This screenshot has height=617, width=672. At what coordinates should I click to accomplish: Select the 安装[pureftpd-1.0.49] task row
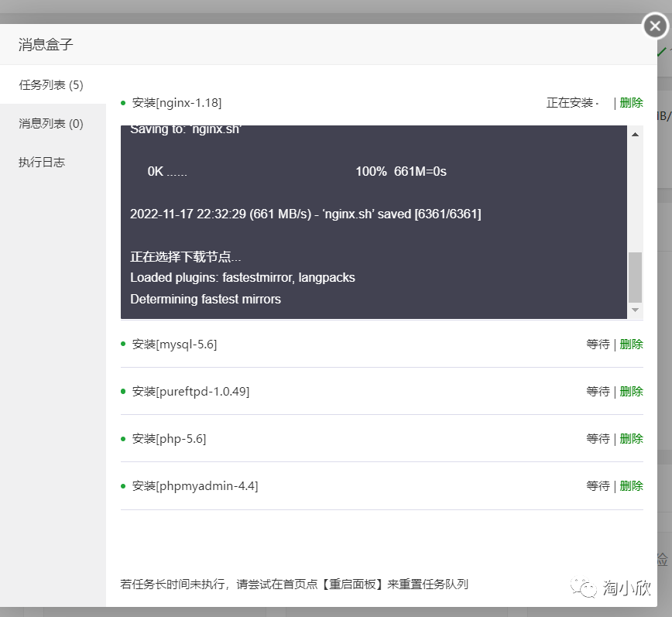tap(382, 391)
